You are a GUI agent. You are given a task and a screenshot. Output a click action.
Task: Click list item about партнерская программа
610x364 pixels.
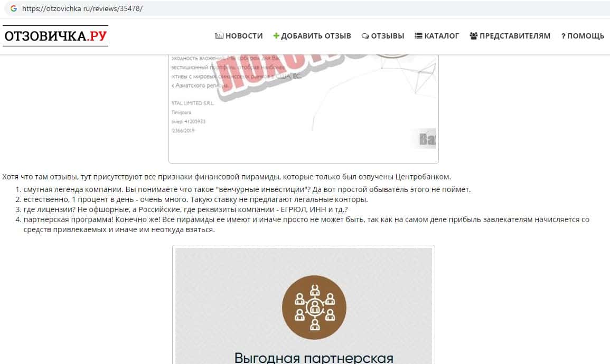click(306, 225)
